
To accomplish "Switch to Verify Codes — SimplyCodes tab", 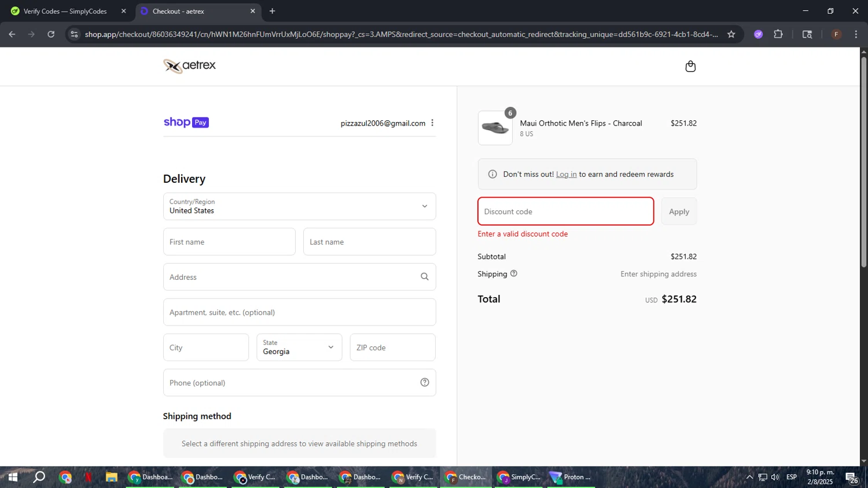I will [67, 11].
